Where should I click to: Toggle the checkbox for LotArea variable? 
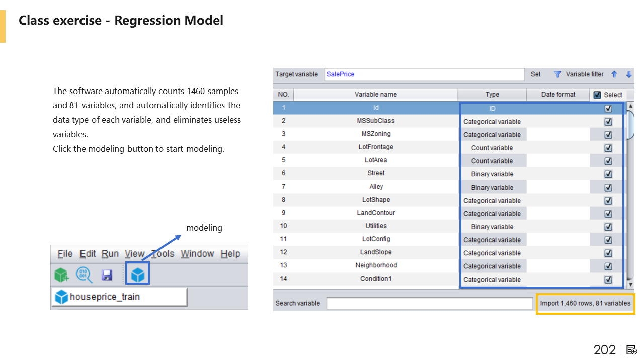coord(608,161)
